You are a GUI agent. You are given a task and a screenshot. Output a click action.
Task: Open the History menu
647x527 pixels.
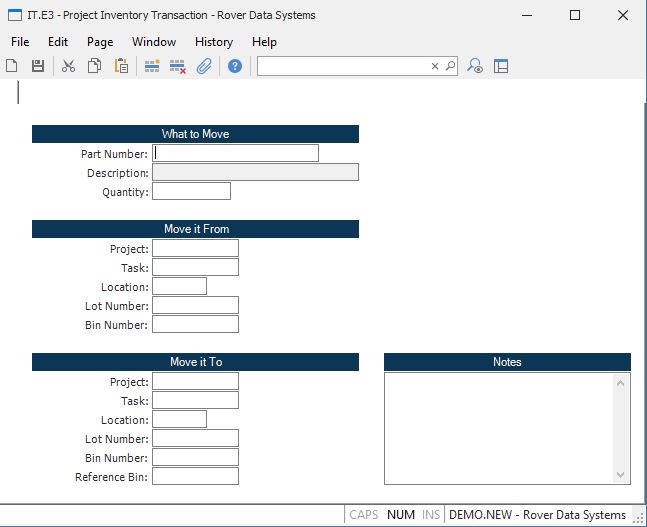point(214,42)
